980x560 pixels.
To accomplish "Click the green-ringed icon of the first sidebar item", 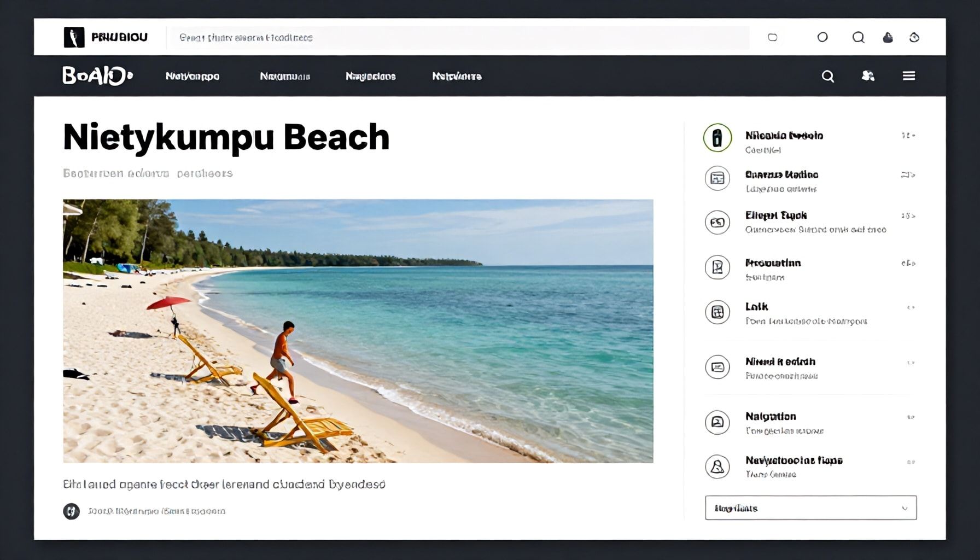I will click(x=717, y=137).
